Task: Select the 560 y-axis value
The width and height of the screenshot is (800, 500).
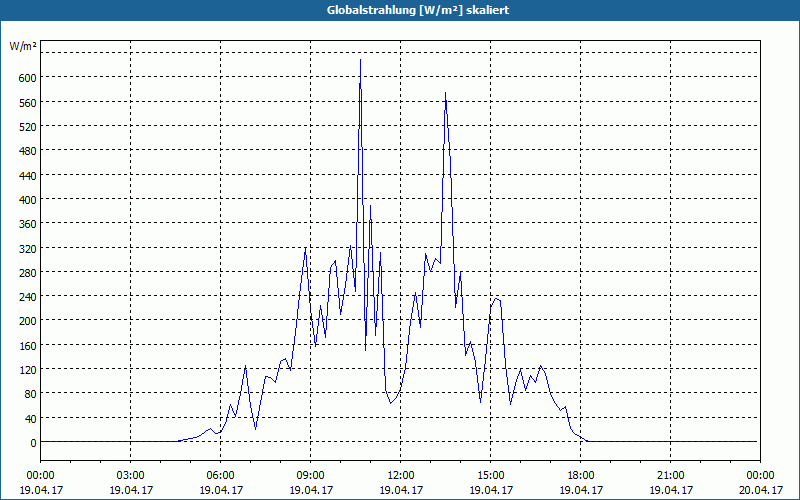Action: point(28,102)
